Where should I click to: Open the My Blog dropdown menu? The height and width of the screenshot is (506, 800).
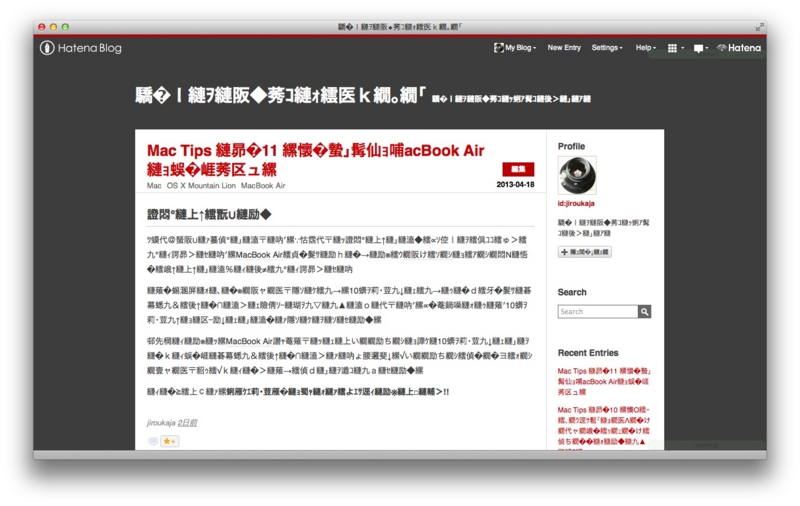click(x=515, y=47)
